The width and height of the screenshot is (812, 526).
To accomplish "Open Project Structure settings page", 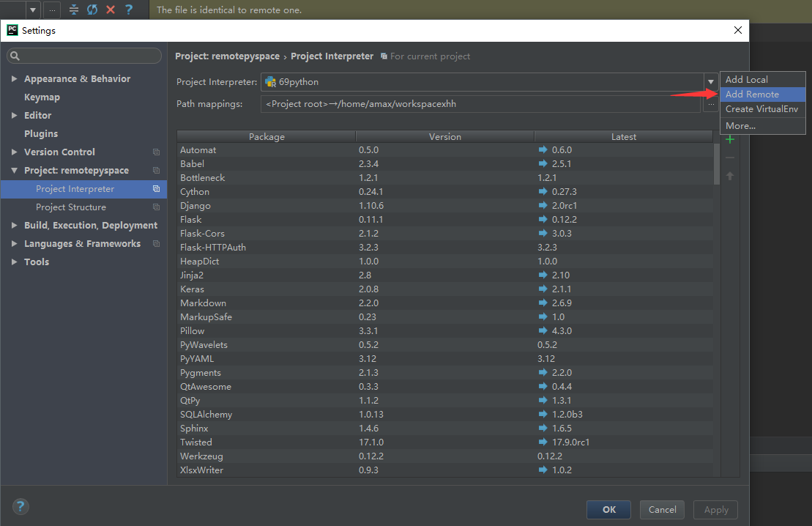I will (71, 207).
